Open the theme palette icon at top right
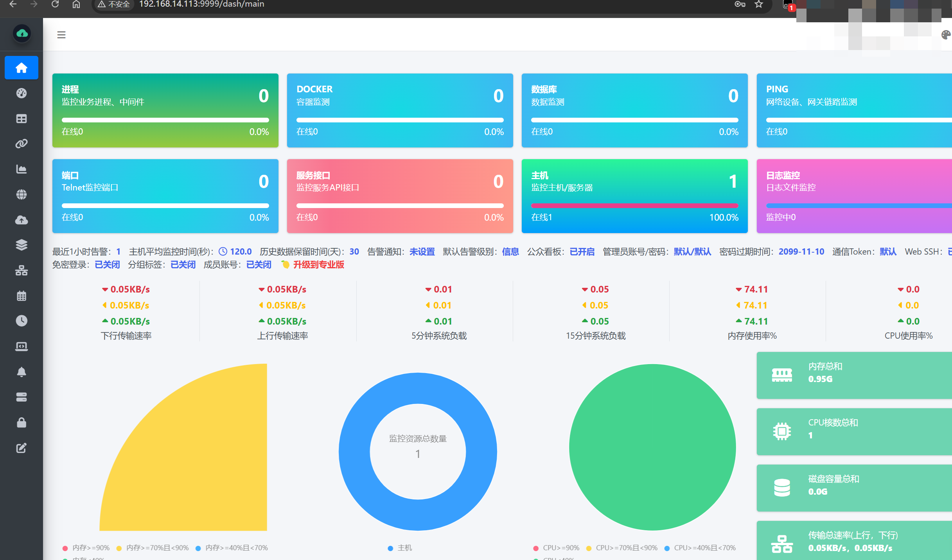 [x=946, y=35]
